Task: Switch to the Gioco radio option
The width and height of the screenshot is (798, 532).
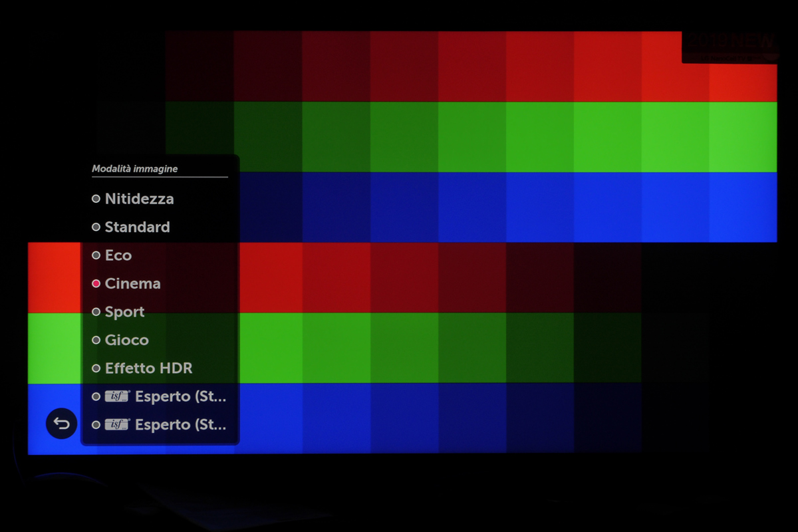Action: (96, 340)
